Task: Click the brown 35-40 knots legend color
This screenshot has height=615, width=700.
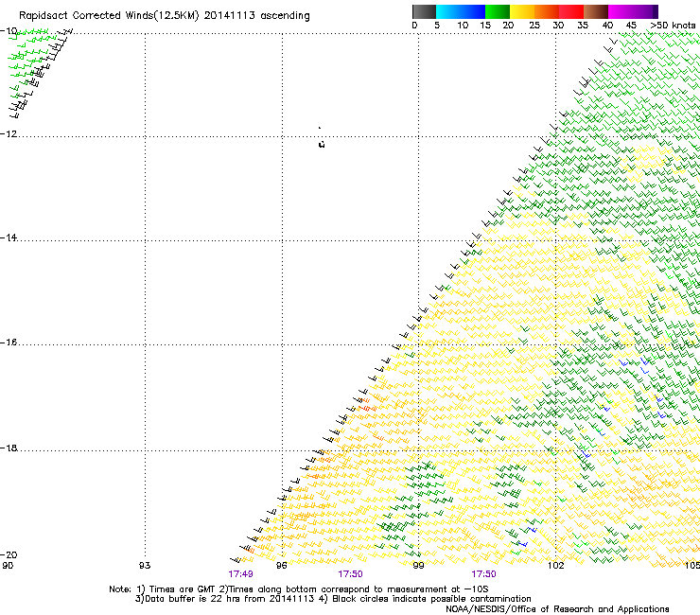Action: click(596, 11)
